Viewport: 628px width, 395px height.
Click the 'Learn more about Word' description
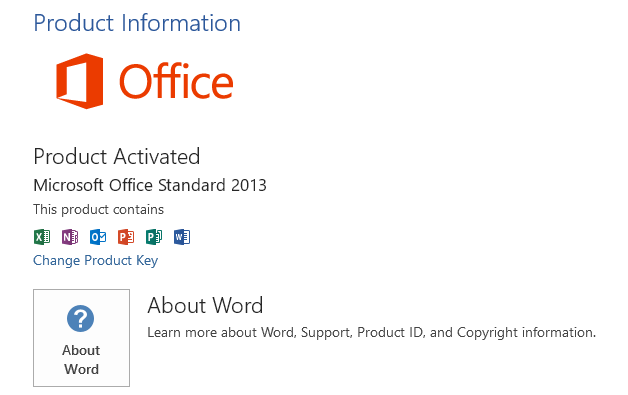click(371, 333)
